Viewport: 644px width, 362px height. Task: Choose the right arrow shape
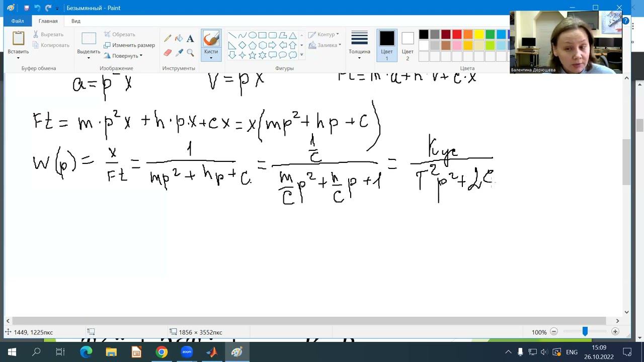(x=272, y=45)
